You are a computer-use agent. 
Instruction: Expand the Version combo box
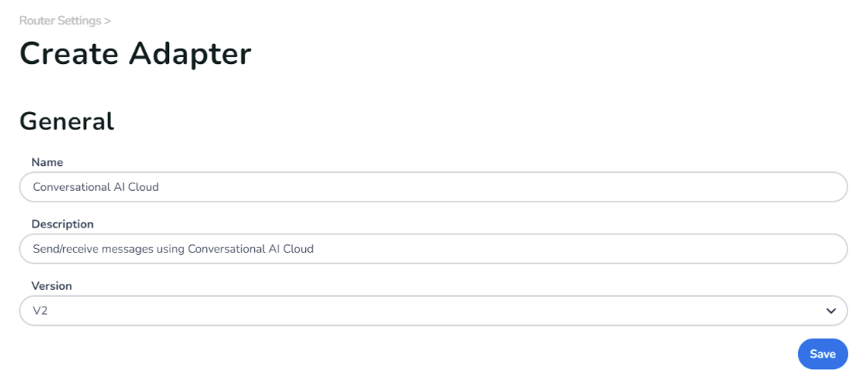[x=433, y=310]
